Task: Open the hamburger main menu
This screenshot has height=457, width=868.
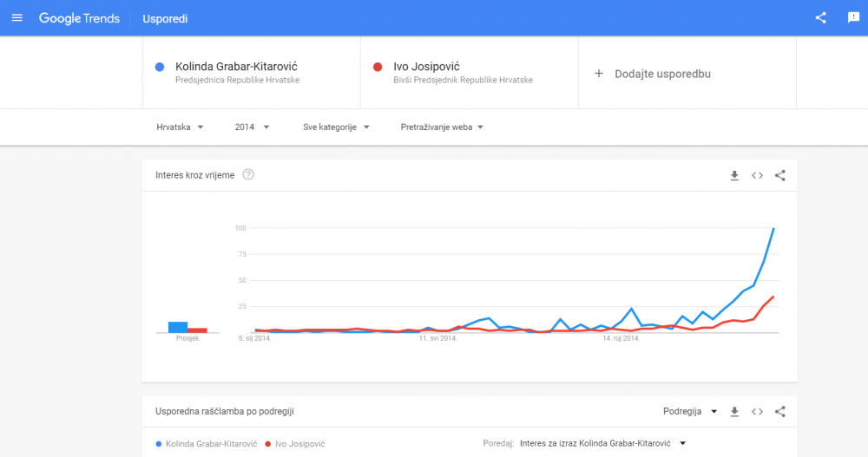Action: pos(17,18)
